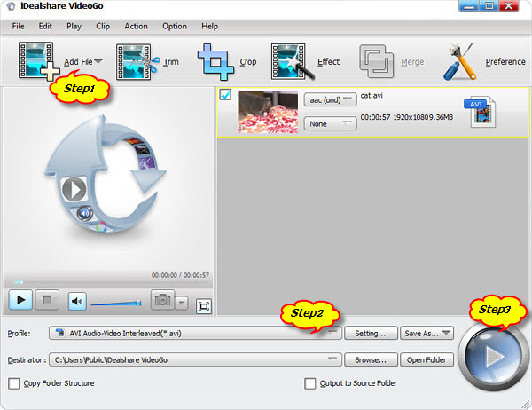Click the AVI output format icon
The image size is (532, 410).
[x=481, y=112]
